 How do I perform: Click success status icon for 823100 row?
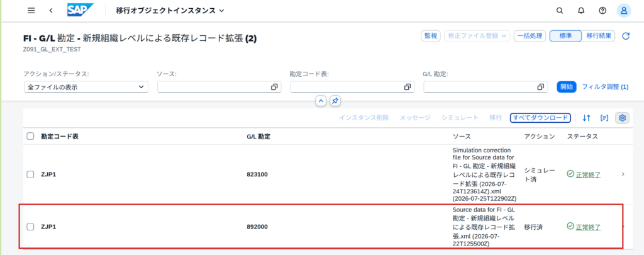[x=570, y=174]
